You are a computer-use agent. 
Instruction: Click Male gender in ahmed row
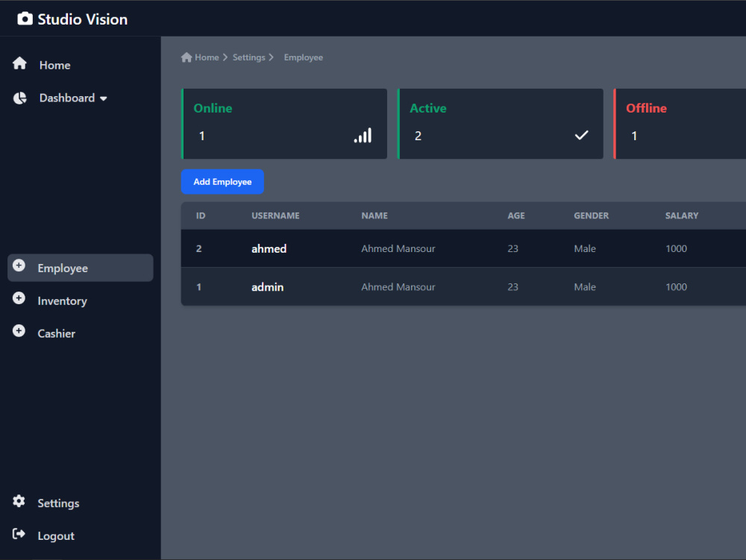click(x=585, y=248)
